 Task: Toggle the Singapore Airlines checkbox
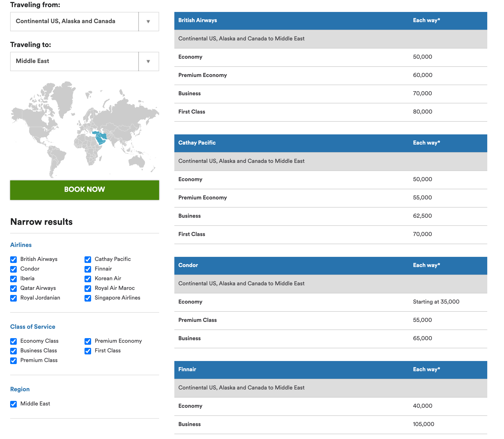(x=88, y=298)
